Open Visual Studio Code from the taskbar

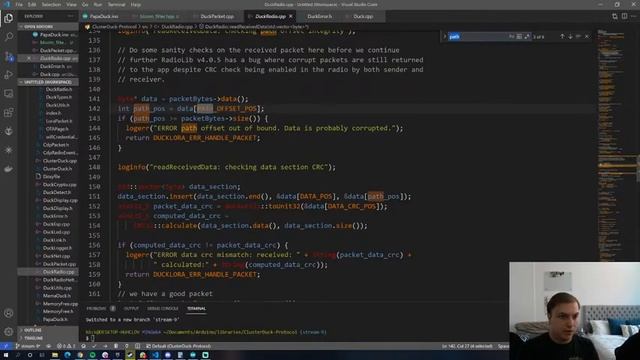(x=156, y=355)
